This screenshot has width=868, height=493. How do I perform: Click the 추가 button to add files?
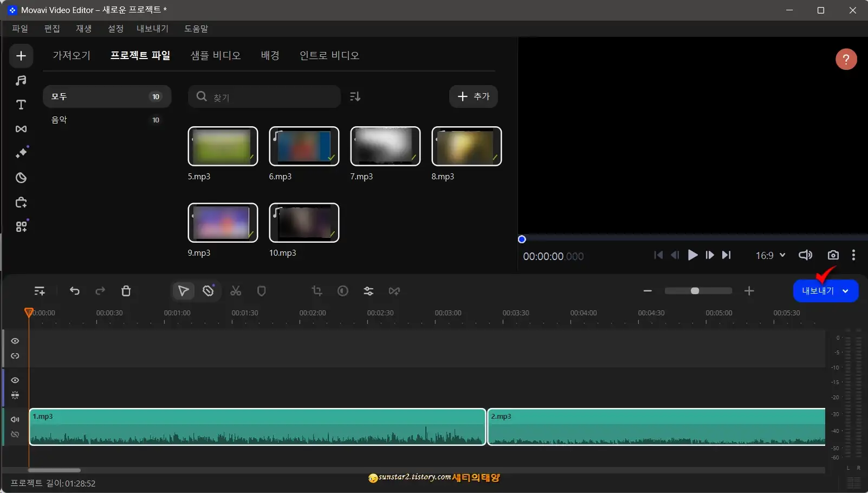473,96
